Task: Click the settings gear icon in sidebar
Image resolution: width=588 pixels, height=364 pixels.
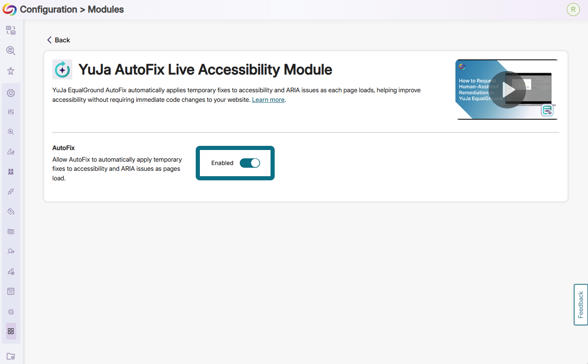Action: 11,93
